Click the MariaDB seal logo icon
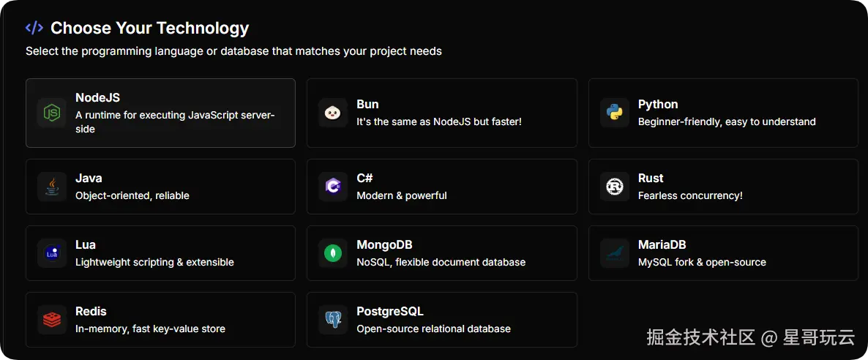 pos(614,253)
